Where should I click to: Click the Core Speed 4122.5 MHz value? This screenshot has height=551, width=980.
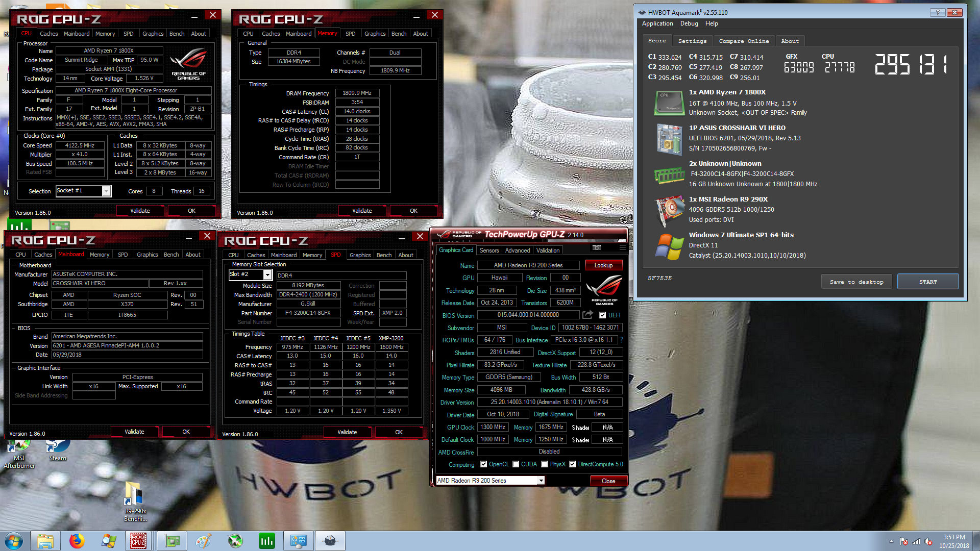[x=79, y=145]
